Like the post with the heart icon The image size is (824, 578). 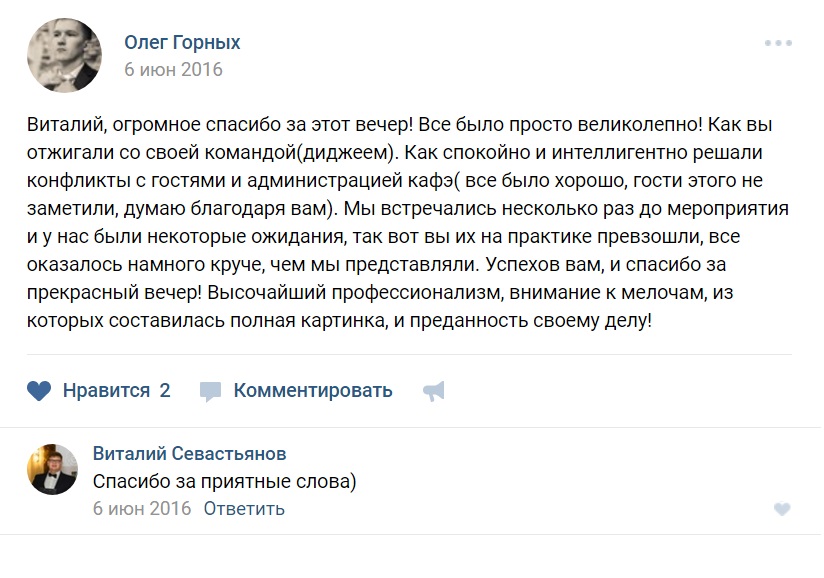tap(39, 391)
